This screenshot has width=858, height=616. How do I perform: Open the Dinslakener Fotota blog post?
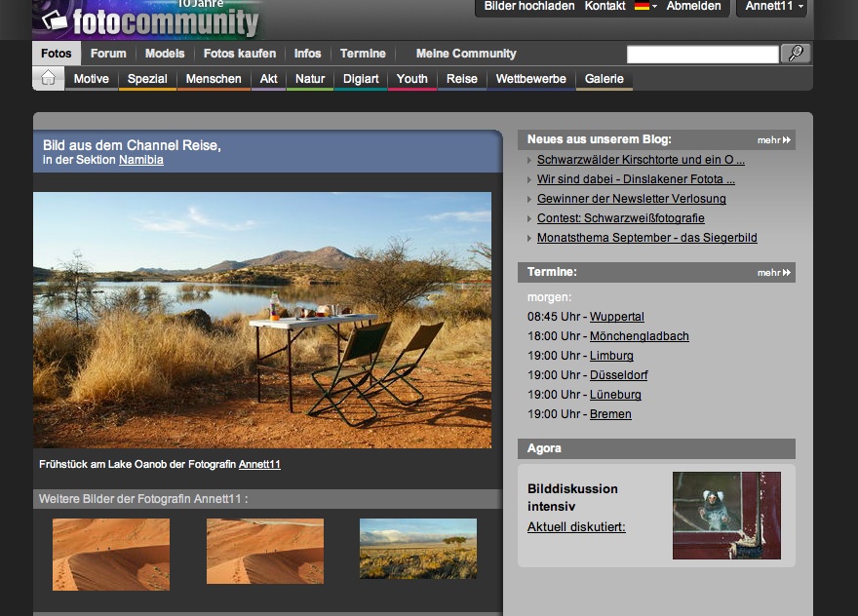[636, 179]
